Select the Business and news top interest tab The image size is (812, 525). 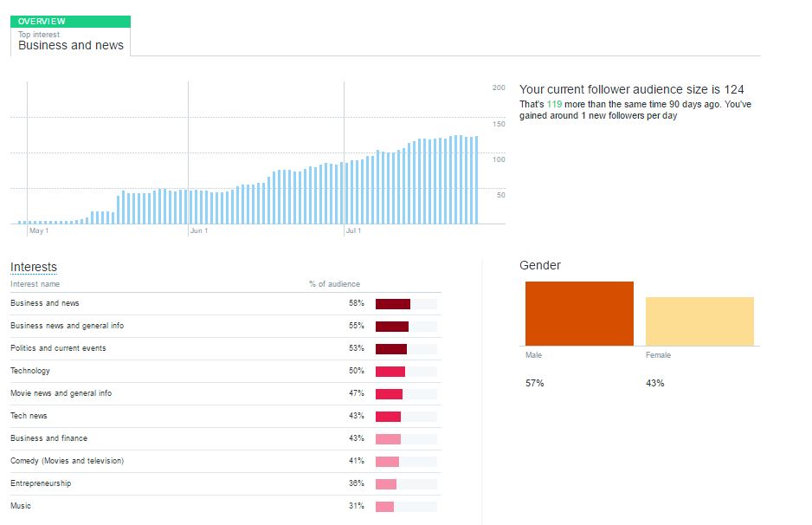click(70, 42)
